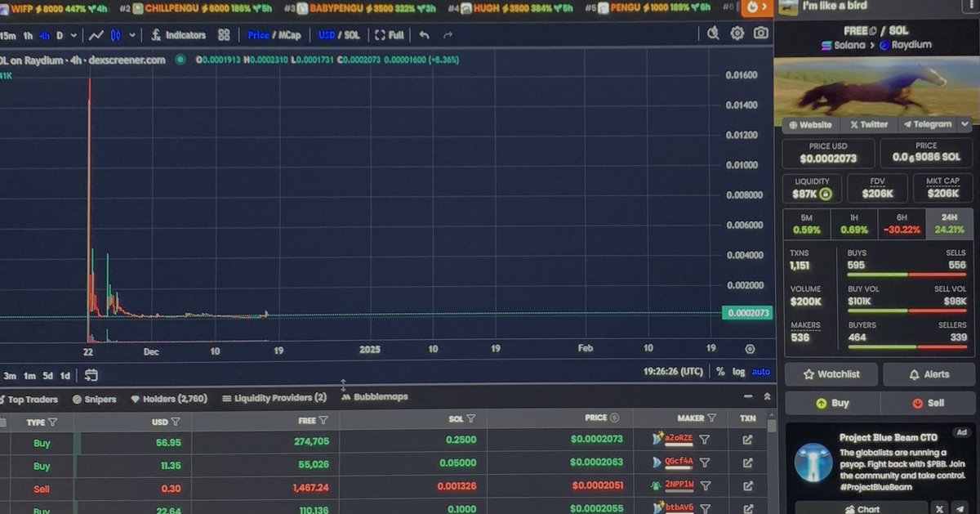Set chart range to 5d
The image size is (980, 514).
click(48, 376)
